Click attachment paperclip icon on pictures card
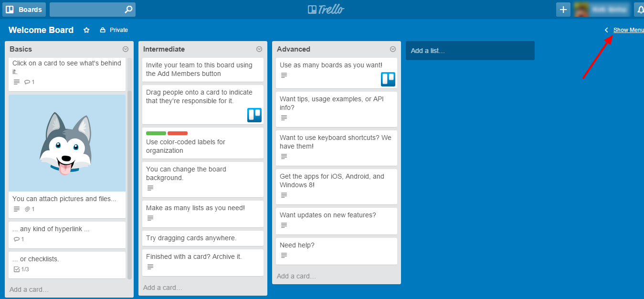644x299 pixels. [27, 209]
